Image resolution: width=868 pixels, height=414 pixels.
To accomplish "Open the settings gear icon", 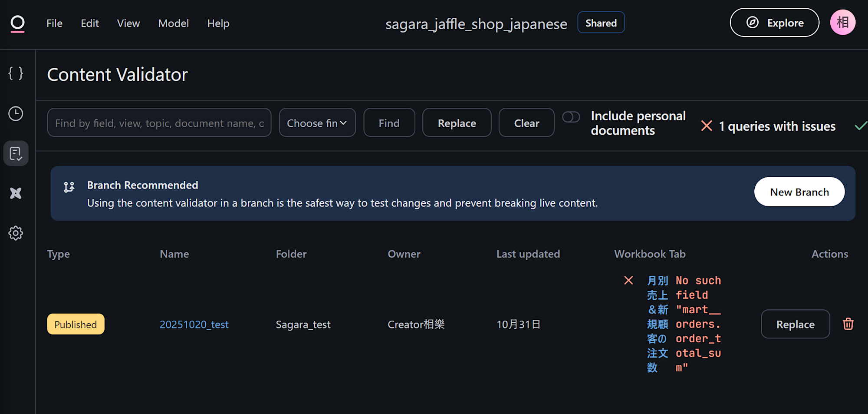I will [x=16, y=233].
